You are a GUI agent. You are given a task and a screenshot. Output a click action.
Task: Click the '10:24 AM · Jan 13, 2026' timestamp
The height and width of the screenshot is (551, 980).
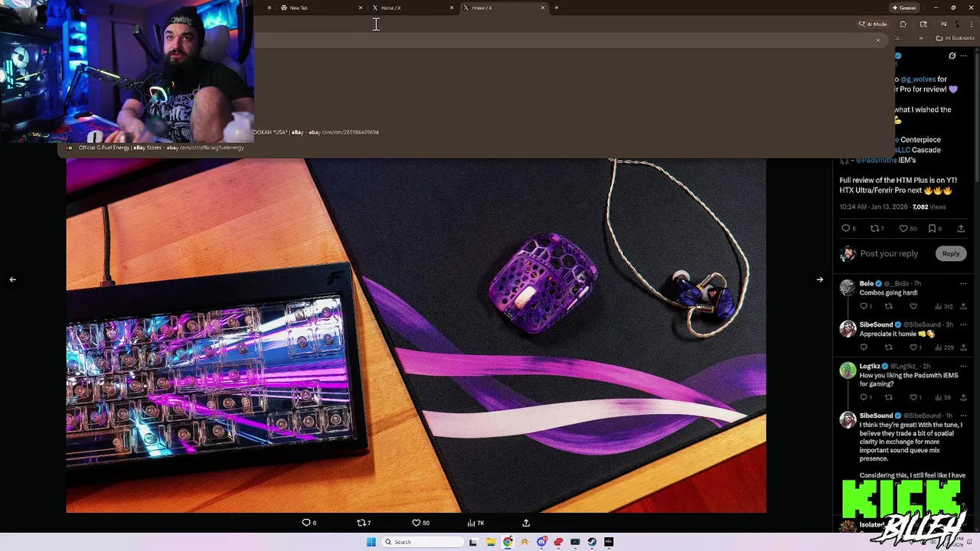[874, 207]
